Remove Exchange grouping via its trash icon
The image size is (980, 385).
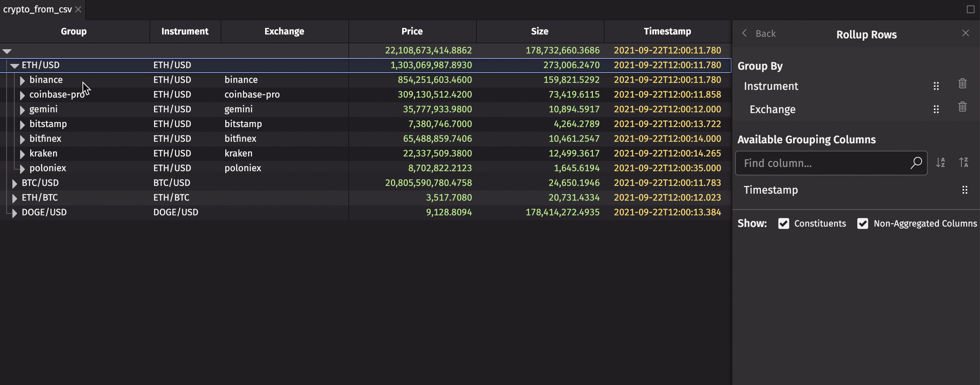(963, 107)
